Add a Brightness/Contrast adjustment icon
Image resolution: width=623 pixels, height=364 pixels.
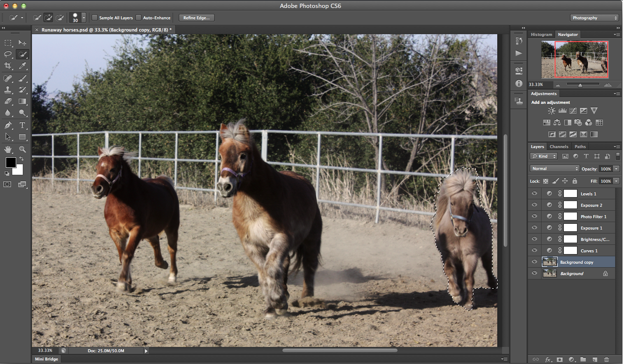[551, 111]
